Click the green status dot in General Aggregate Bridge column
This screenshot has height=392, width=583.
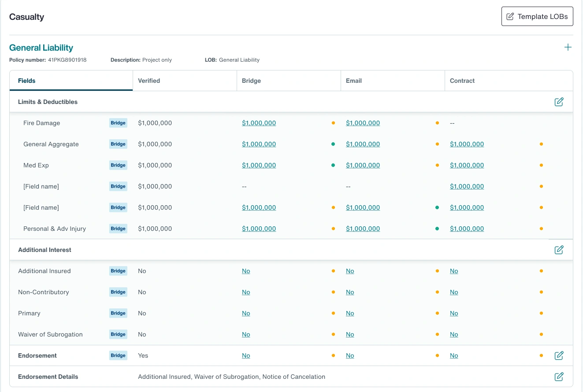point(333,144)
